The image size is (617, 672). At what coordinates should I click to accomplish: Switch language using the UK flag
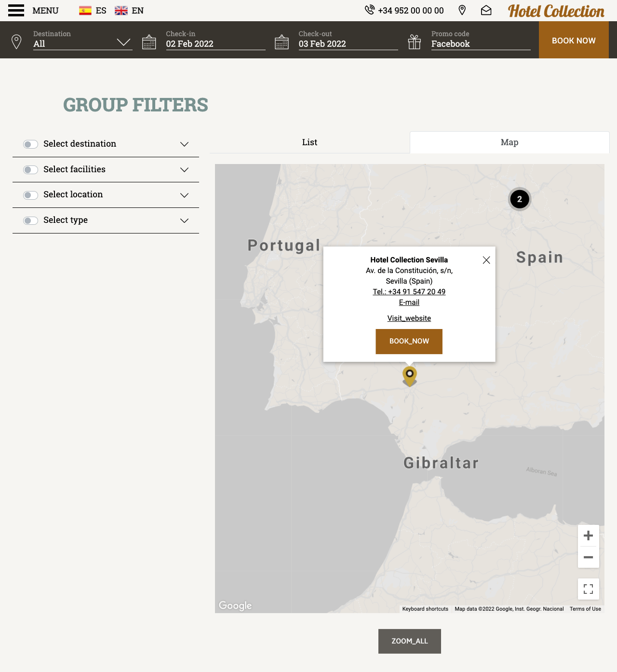pos(121,11)
